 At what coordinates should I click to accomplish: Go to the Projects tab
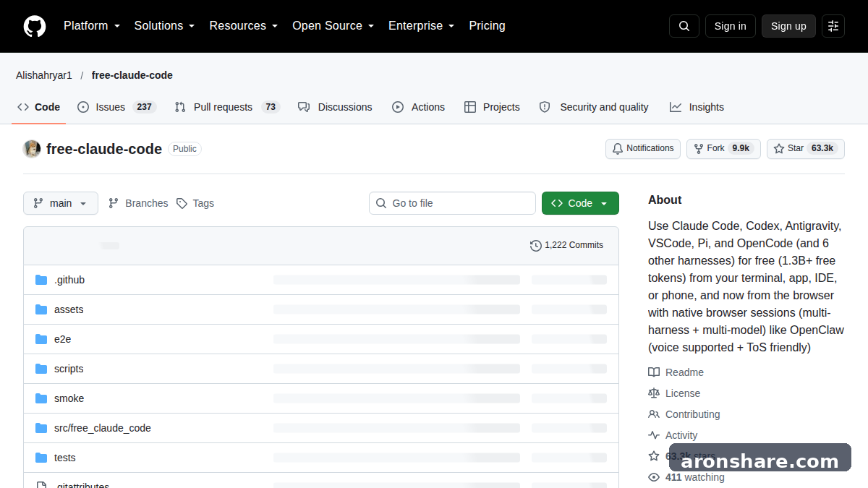pos(492,107)
